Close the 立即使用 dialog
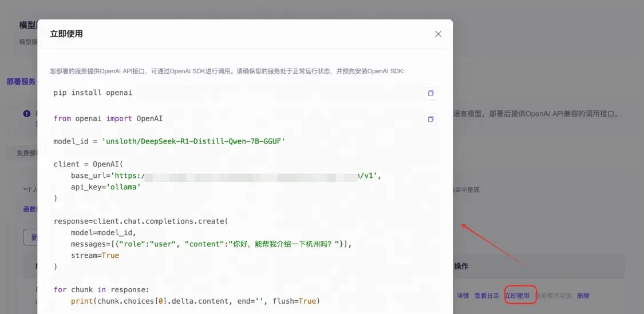This screenshot has height=314, width=644. [x=438, y=34]
